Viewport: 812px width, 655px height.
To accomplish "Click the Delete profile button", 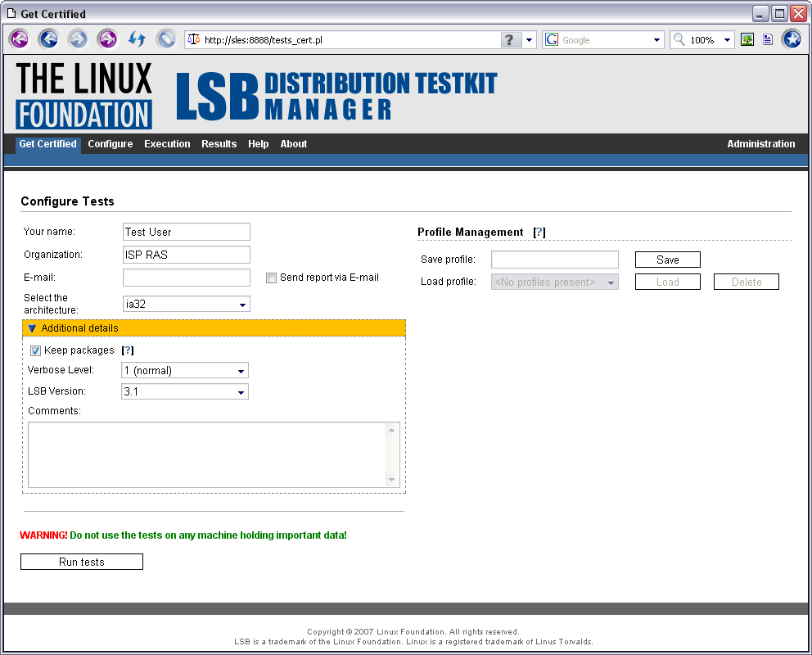I will pos(747,282).
